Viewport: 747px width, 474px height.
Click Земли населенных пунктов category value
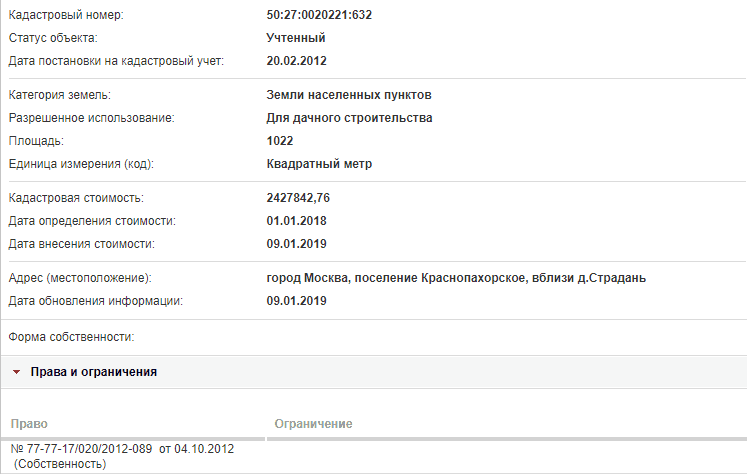[x=349, y=95]
